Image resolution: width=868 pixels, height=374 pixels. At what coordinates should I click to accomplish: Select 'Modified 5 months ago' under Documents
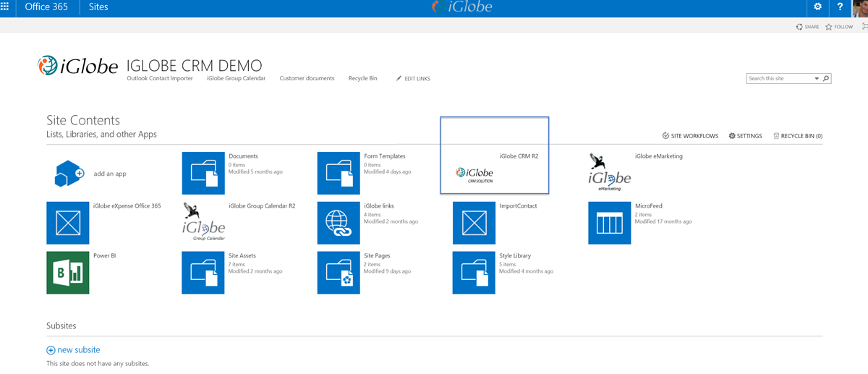point(255,171)
